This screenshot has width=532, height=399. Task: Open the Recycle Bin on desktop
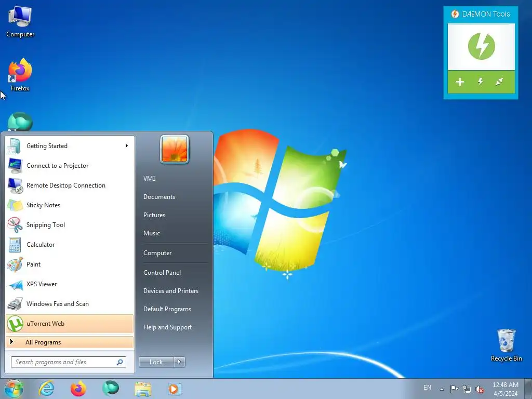pos(506,345)
